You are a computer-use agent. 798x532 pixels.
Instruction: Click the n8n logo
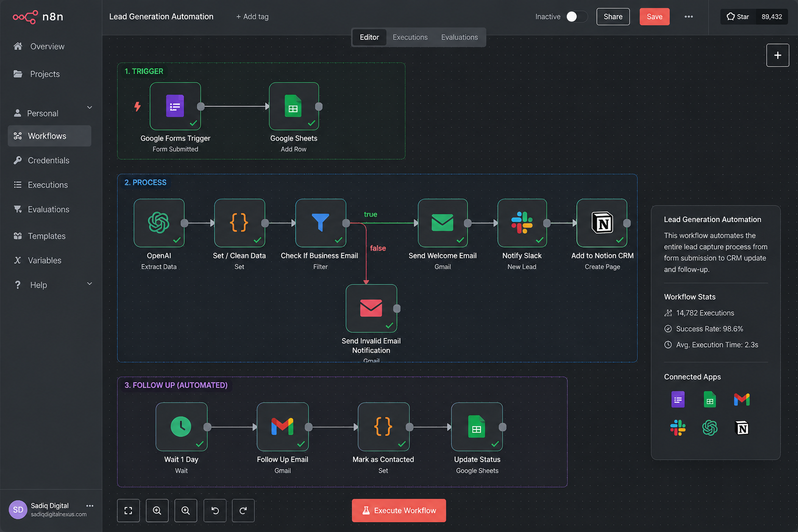pos(38,17)
